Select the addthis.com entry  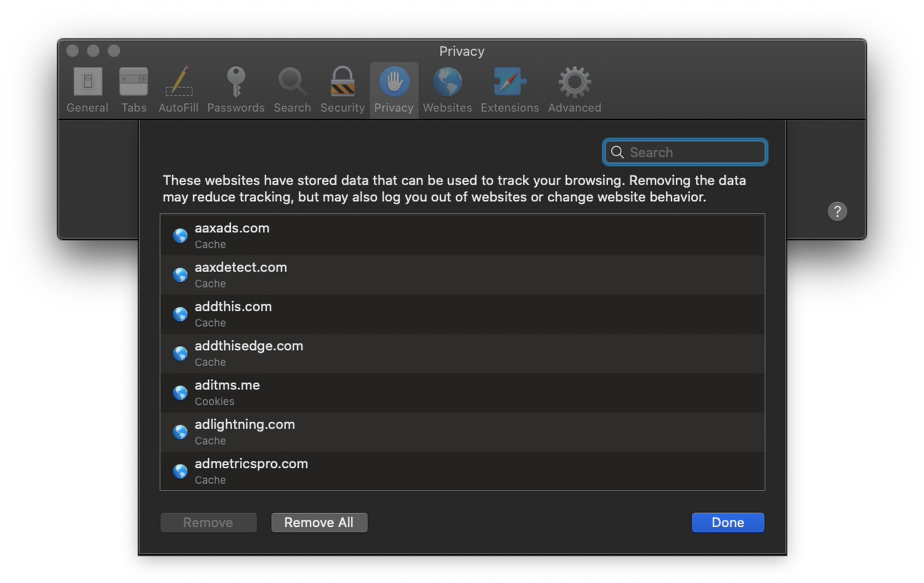click(x=462, y=314)
